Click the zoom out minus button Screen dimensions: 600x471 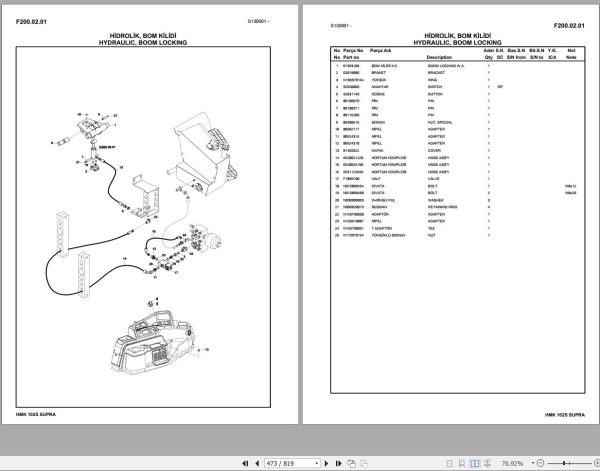coord(540,463)
